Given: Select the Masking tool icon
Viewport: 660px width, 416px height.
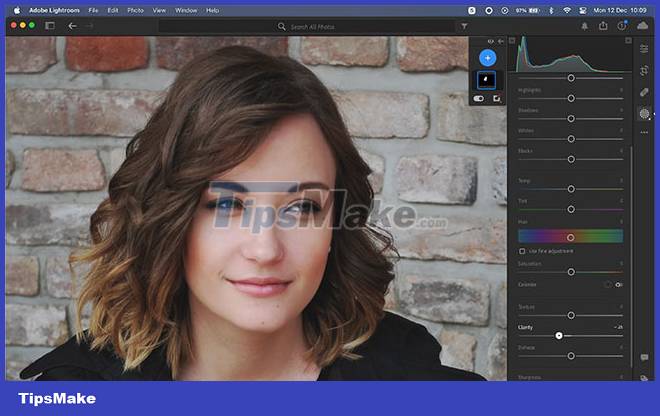Looking at the screenshot, I should [x=644, y=113].
